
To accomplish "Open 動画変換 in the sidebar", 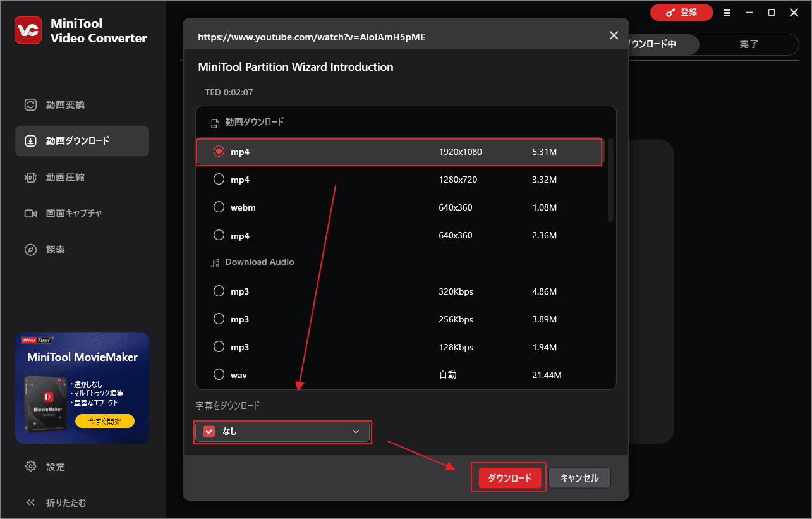I will coord(82,105).
